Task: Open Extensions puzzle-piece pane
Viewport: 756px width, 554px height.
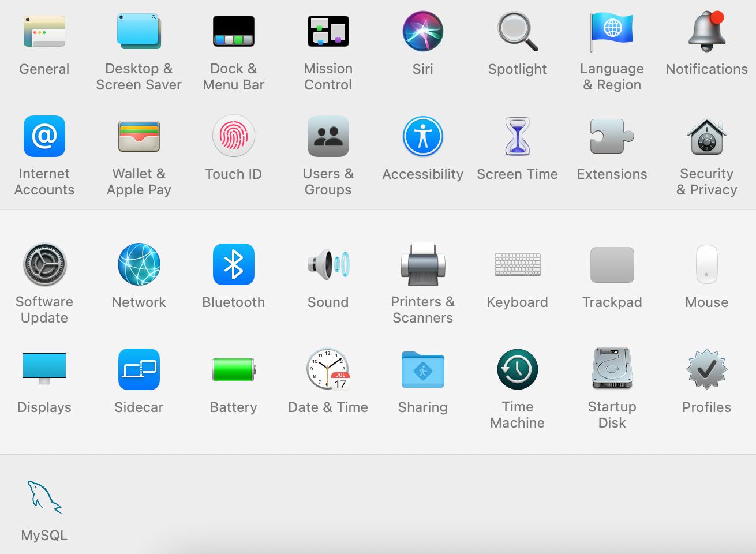Action: pos(612,137)
